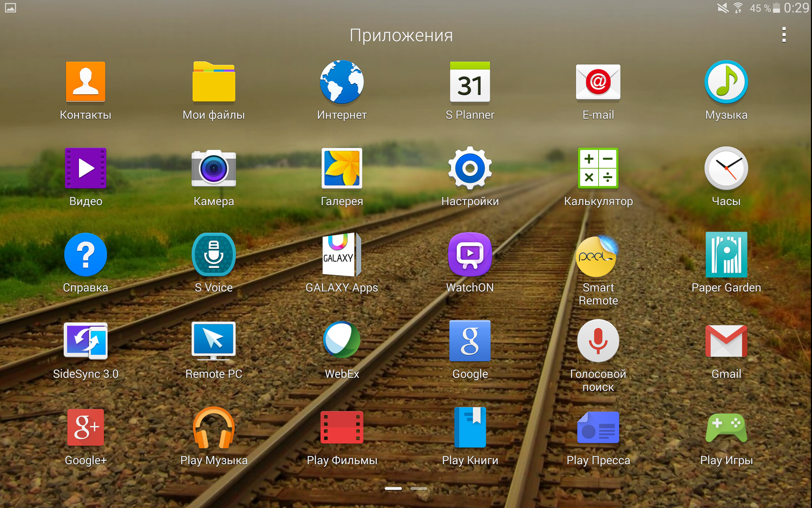Open the WebEx app

click(342, 340)
